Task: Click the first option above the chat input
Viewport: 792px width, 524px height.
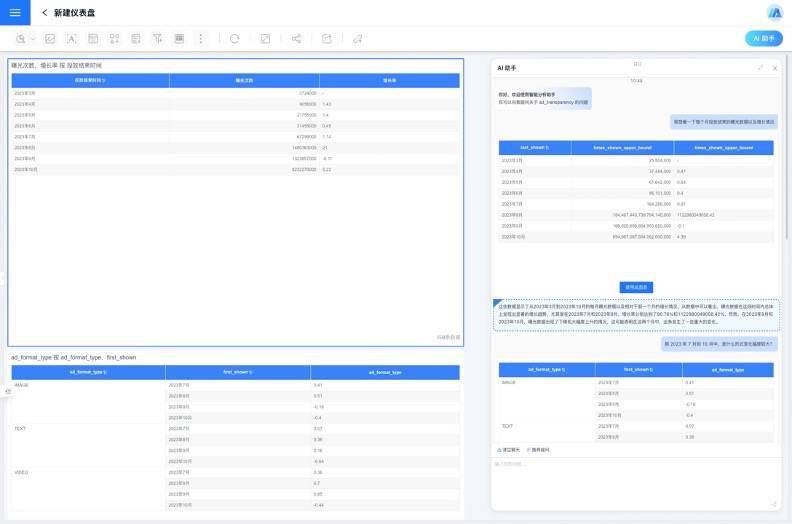Action: point(508,450)
